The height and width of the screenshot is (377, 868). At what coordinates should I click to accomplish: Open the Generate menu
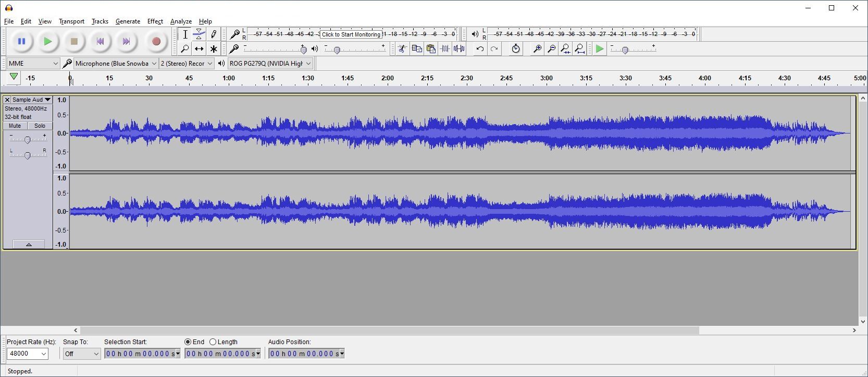[128, 21]
